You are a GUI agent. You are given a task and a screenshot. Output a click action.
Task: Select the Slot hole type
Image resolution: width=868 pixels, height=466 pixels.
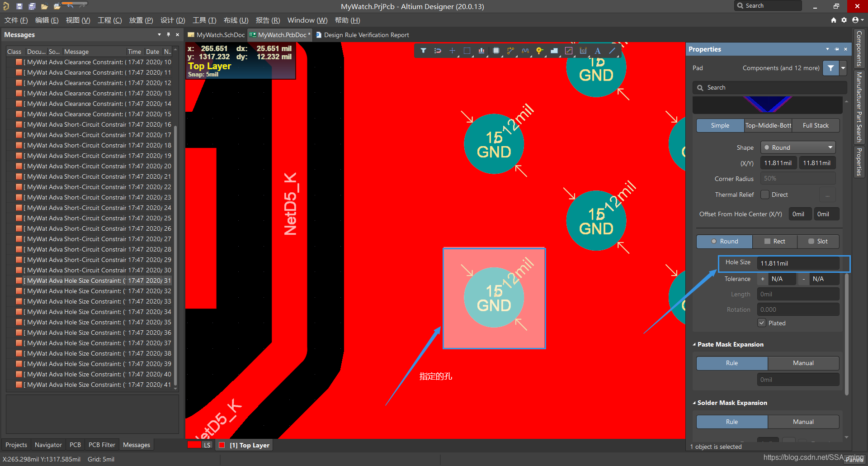818,242
